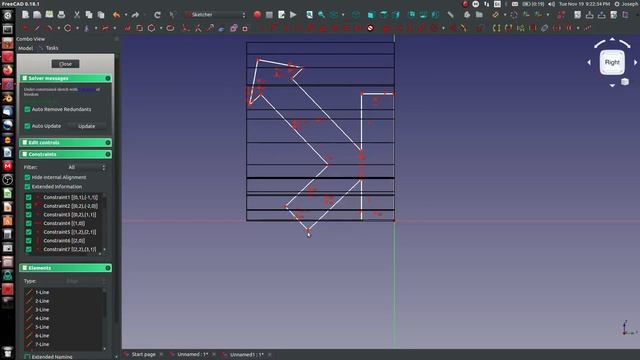Select the Create Polyline tool
The image size is (640, 360).
(128, 28)
